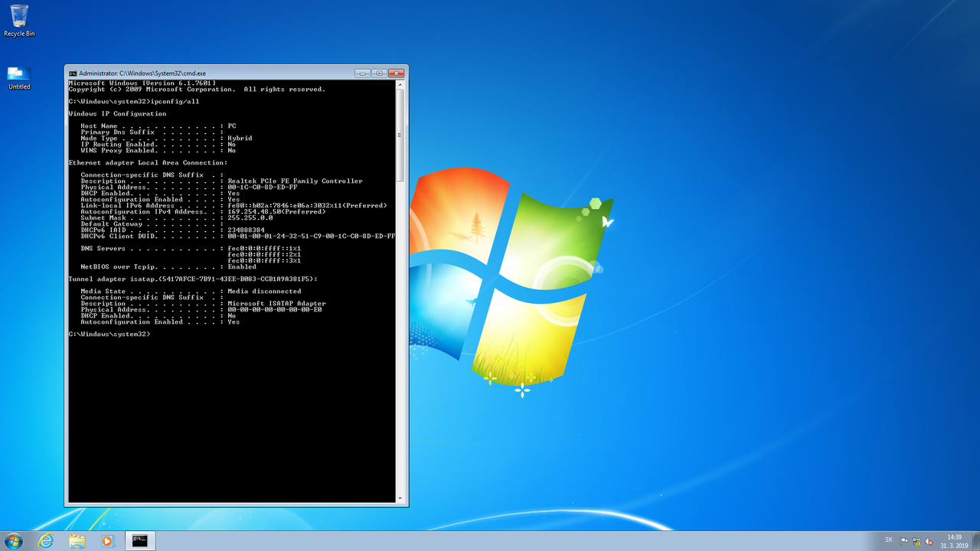Click physical address '00-1C-C0-8D-ED-FF'
This screenshot has height=551, width=980.
263,187
